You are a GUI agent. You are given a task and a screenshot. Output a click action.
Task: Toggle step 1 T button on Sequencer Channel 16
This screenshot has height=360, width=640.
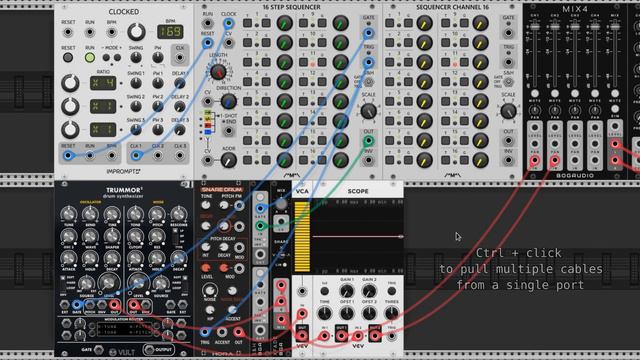pyautogui.click(x=389, y=23)
